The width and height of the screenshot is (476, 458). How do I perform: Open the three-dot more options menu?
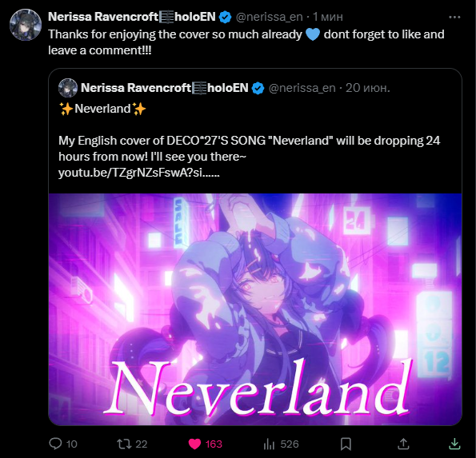(454, 18)
